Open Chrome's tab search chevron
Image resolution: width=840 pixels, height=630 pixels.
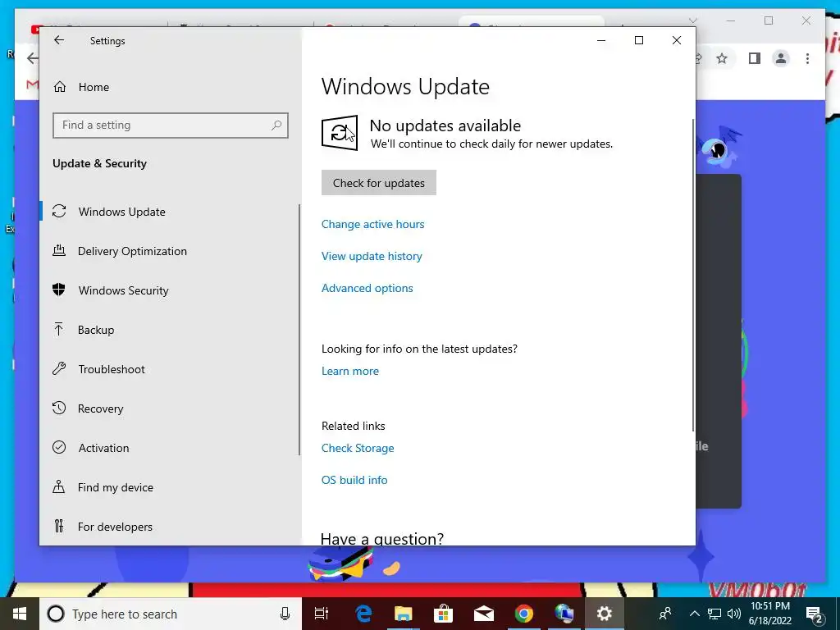692,21
